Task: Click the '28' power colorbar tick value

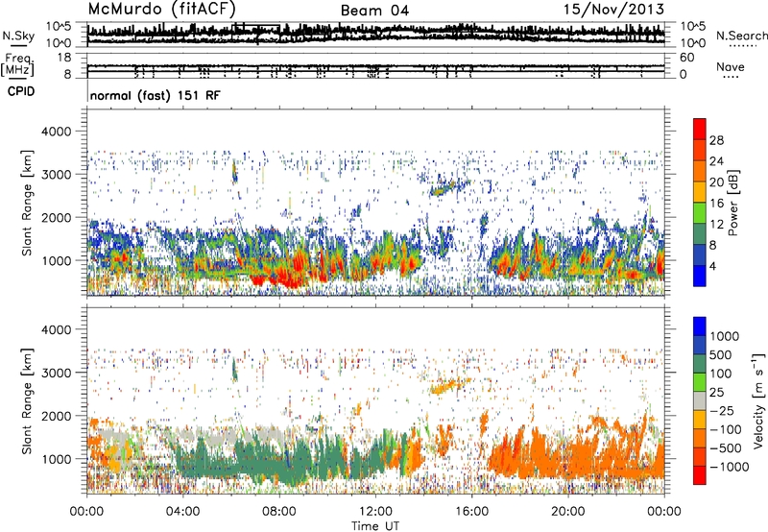Action: [716, 140]
